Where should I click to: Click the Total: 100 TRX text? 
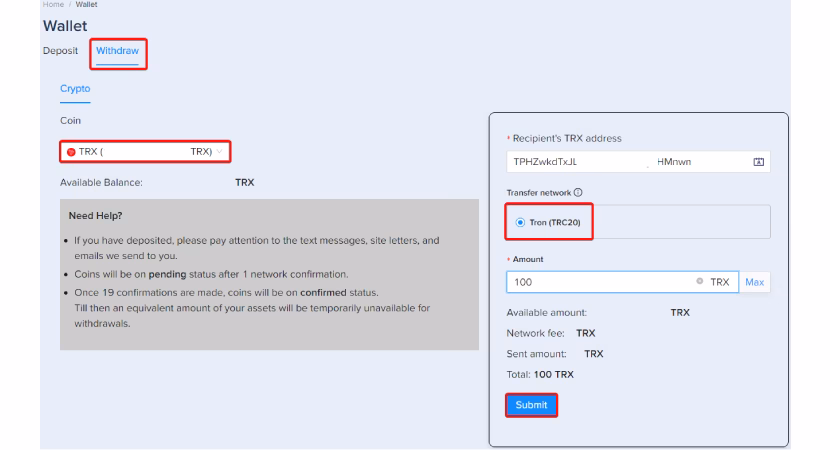point(540,375)
